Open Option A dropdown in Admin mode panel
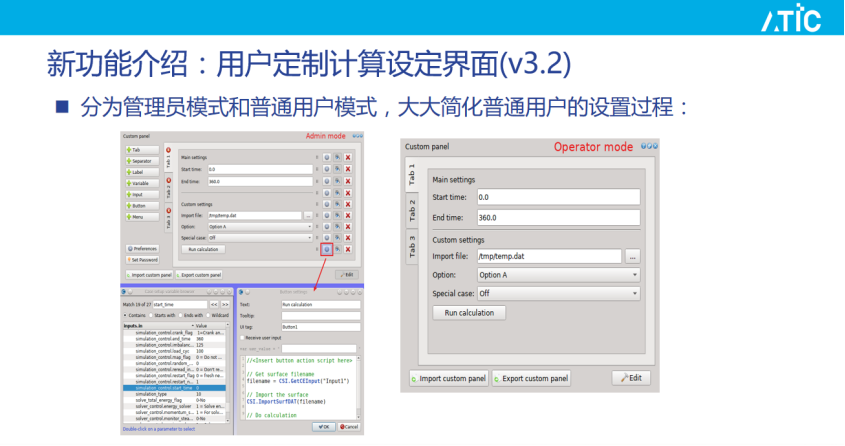The image size is (845, 446). pos(260,227)
